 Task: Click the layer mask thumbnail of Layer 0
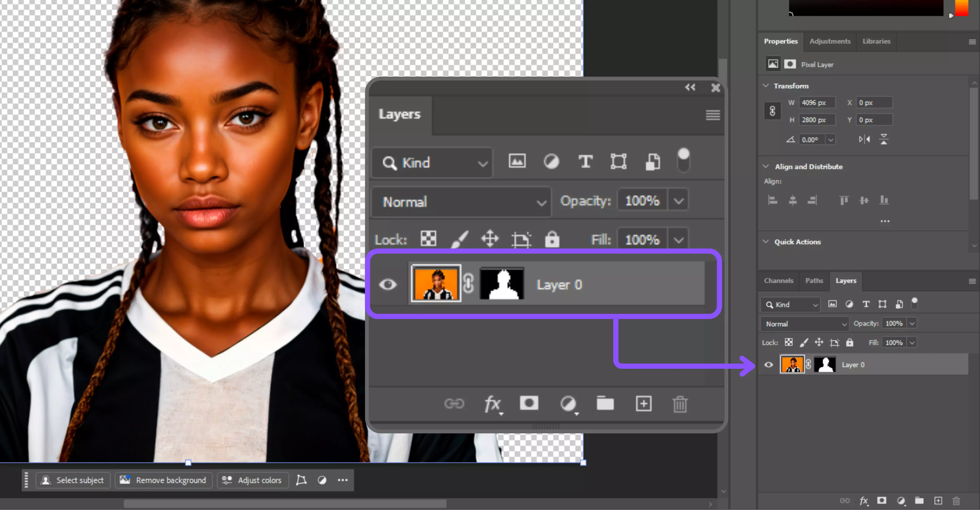pos(501,284)
